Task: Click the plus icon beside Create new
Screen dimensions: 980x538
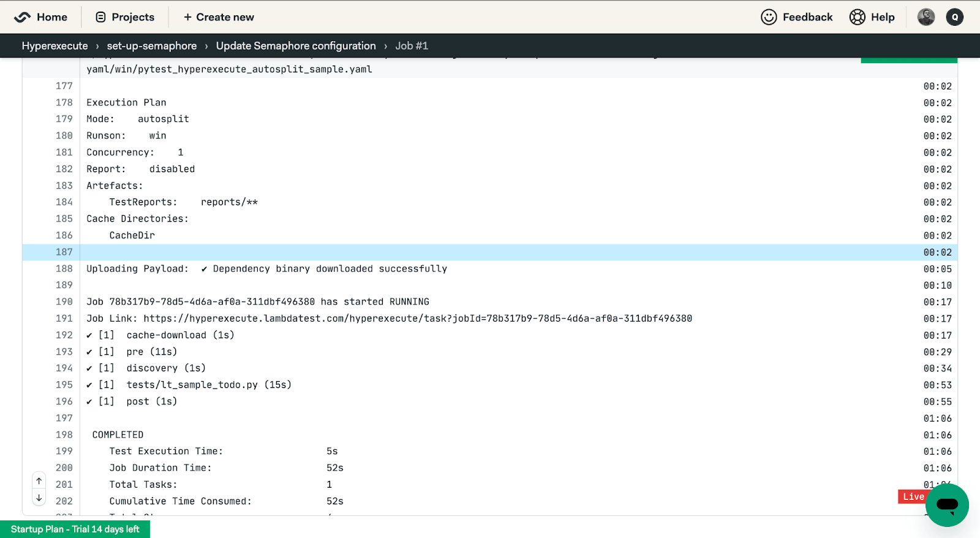Action: (x=188, y=17)
